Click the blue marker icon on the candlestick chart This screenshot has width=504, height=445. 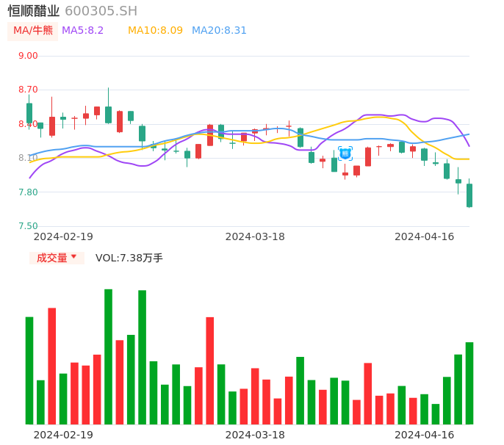(345, 153)
